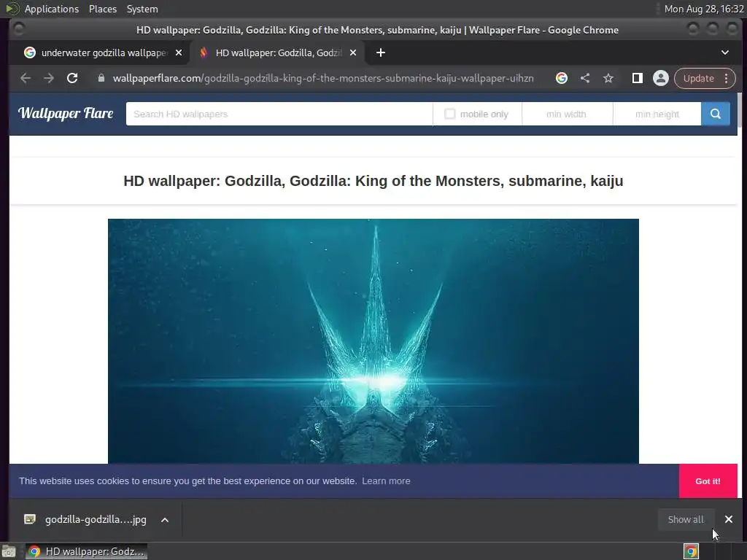Image resolution: width=747 pixels, height=560 pixels.
Task: Click the Update button in Chrome
Action: [x=699, y=78]
